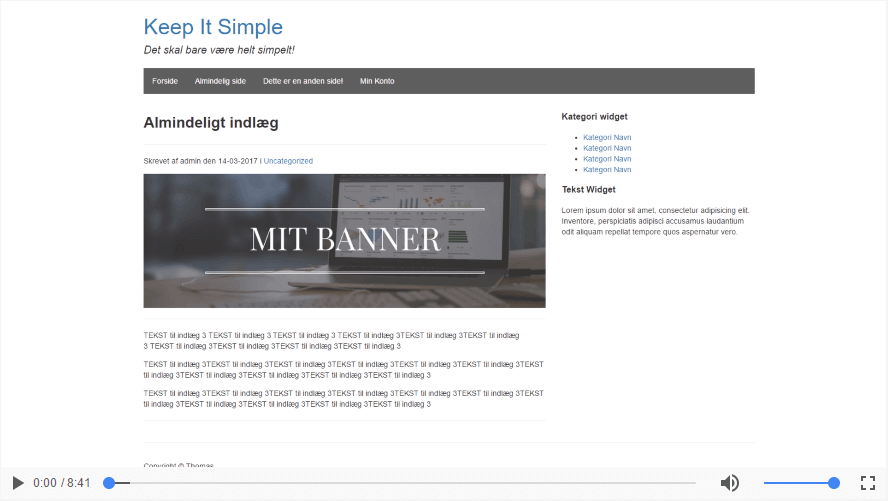Go to Forside menu item
Viewport: 888px width, 501px height.
(165, 81)
